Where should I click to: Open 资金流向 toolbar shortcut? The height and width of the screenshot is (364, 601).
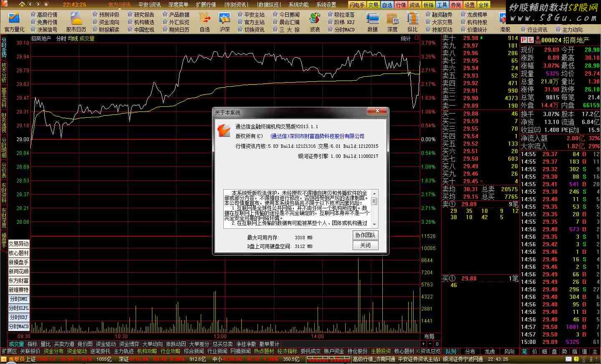pos(106,22)
